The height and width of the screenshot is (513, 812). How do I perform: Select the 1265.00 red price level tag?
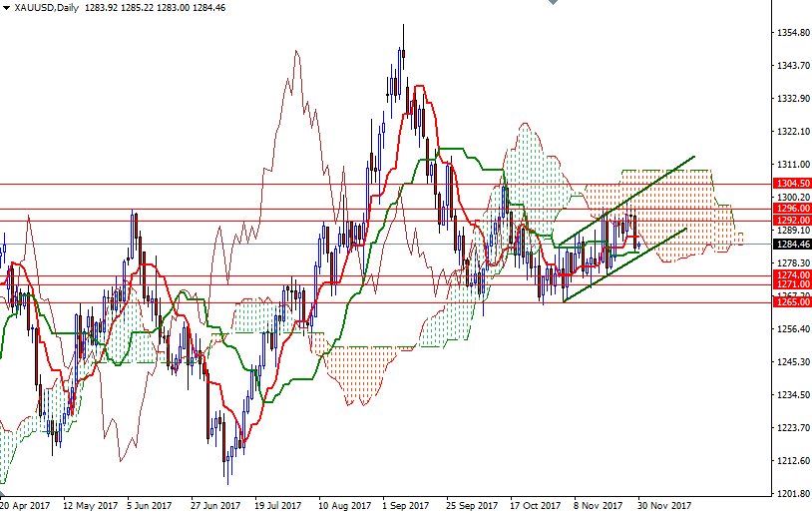(x=791, y=302)
